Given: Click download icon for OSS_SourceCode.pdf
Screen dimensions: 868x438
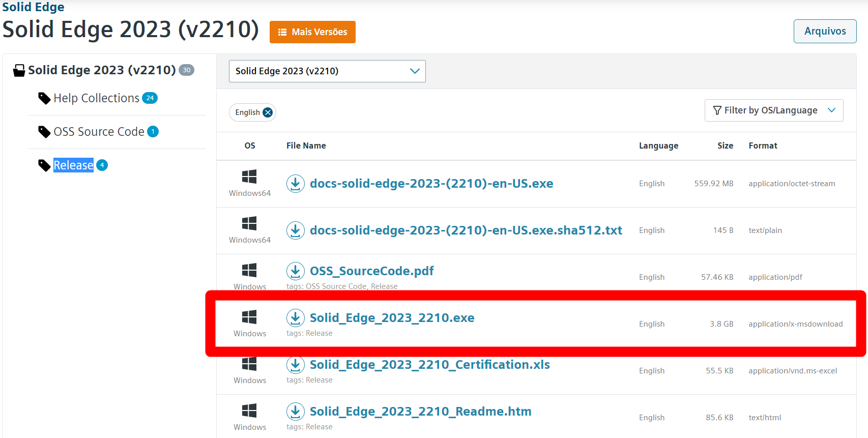Looking at the screenshot, I should coord(295,271).
